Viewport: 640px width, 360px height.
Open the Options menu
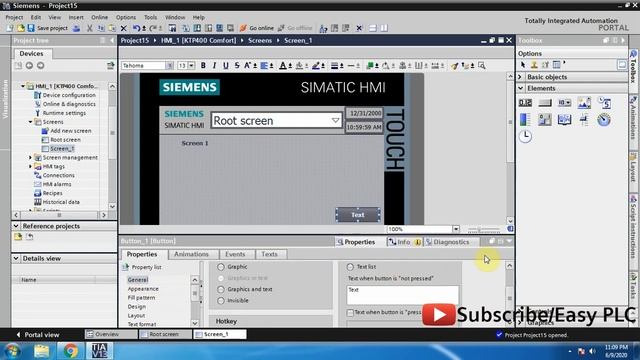pyautogui.click(x=126, y=18)
